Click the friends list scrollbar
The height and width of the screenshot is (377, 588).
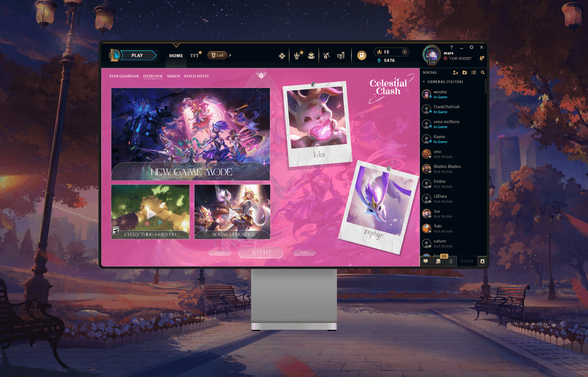coord(486,86)
